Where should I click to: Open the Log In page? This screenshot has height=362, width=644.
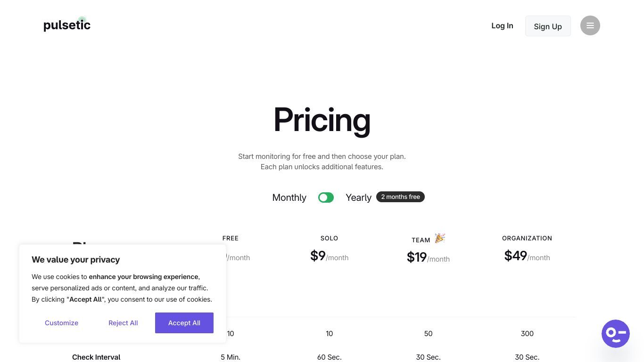[502, 25]
